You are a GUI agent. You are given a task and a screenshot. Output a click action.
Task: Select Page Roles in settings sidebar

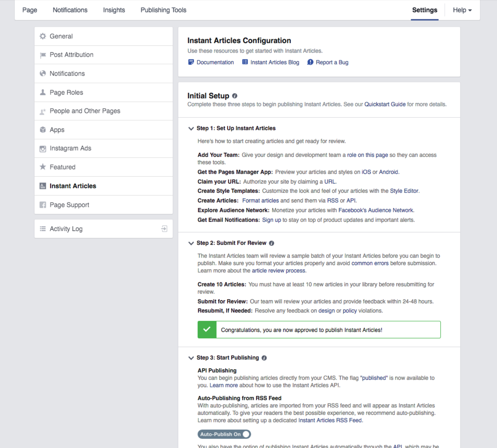pos(66,92)
